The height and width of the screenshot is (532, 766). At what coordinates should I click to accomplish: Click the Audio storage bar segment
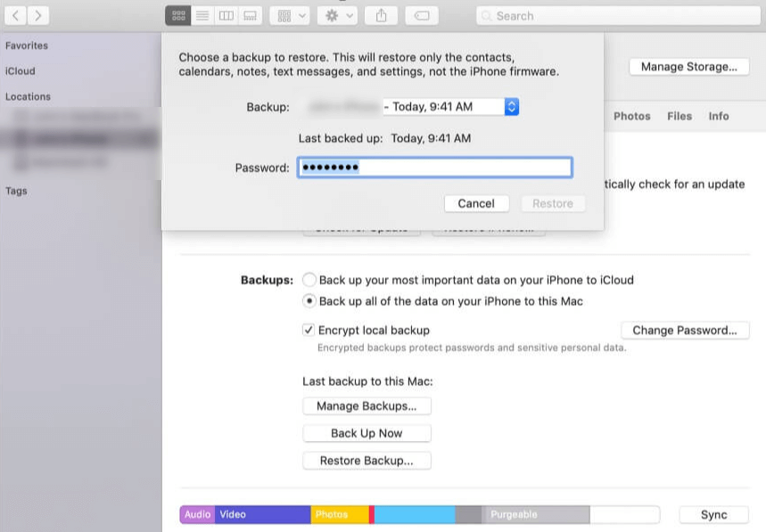pyautogui.click(x=197, y=514)
